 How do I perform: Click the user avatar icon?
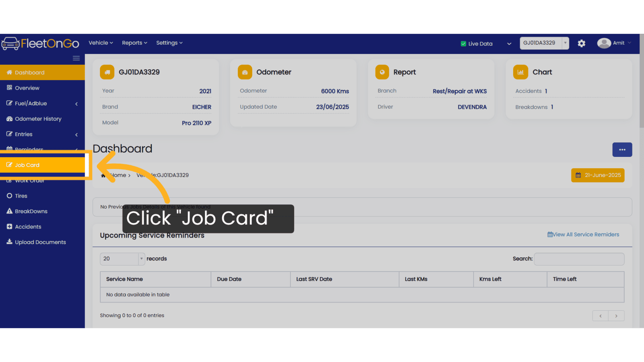point(604,43)
